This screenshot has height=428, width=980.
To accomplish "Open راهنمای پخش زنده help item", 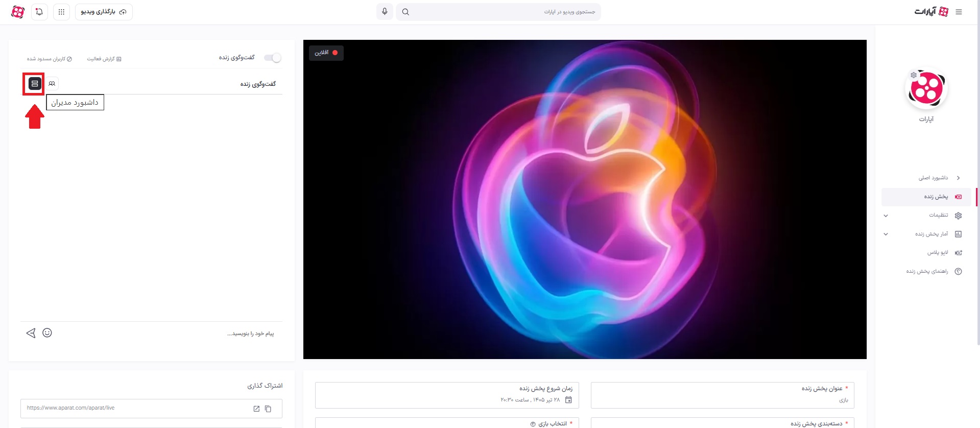I will pos(926,271).
